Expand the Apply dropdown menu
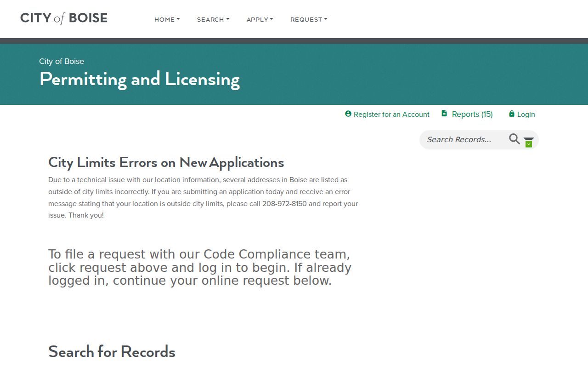Screen dimensions: 588x368 (x=260, y=19)
